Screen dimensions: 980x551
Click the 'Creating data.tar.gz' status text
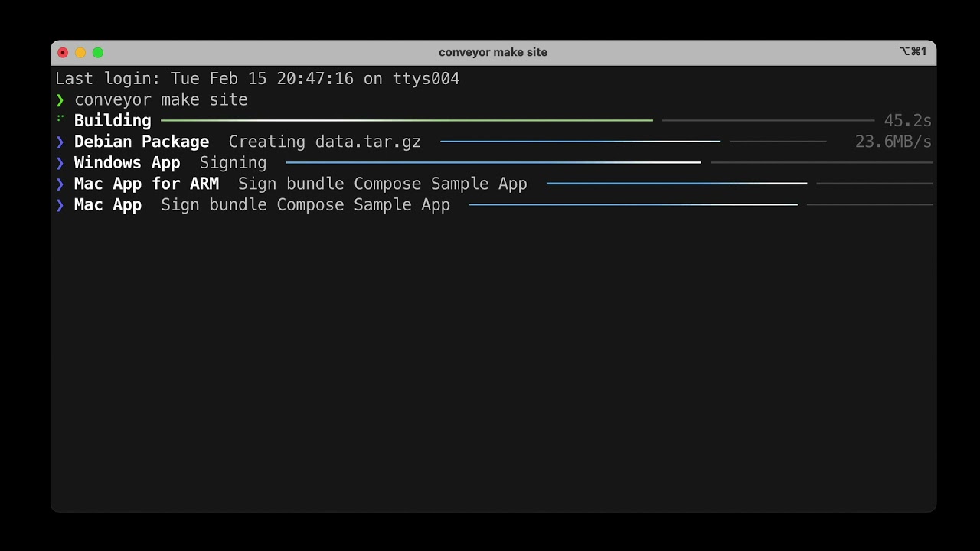click(x=325, y=142)
